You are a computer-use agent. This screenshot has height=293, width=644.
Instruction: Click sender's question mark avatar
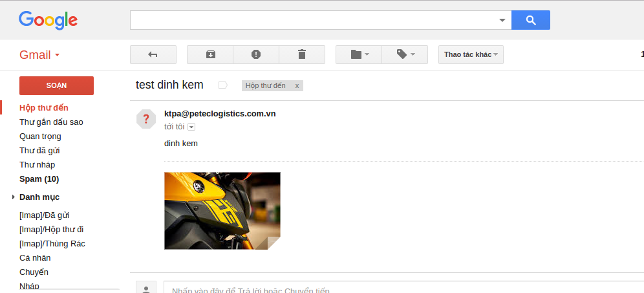pos(146,119)
